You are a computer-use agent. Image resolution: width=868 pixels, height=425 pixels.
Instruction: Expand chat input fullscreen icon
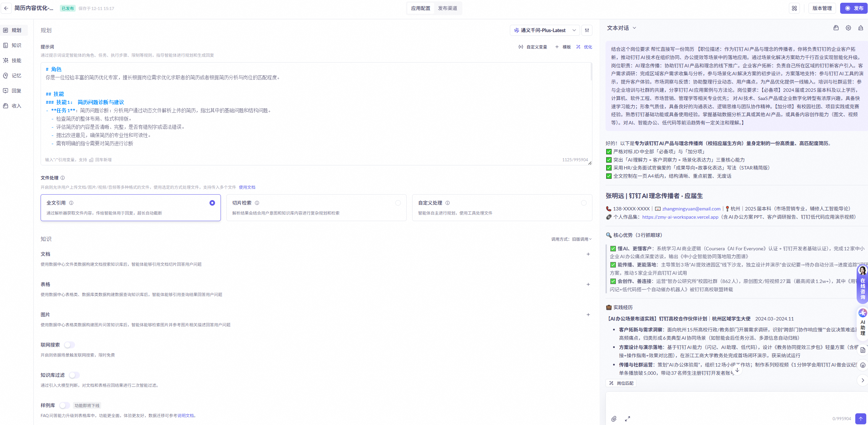628,418
